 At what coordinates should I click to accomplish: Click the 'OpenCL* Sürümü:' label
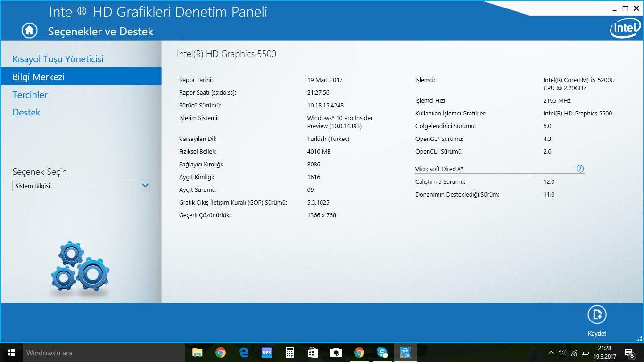click(x=439, y=151)
